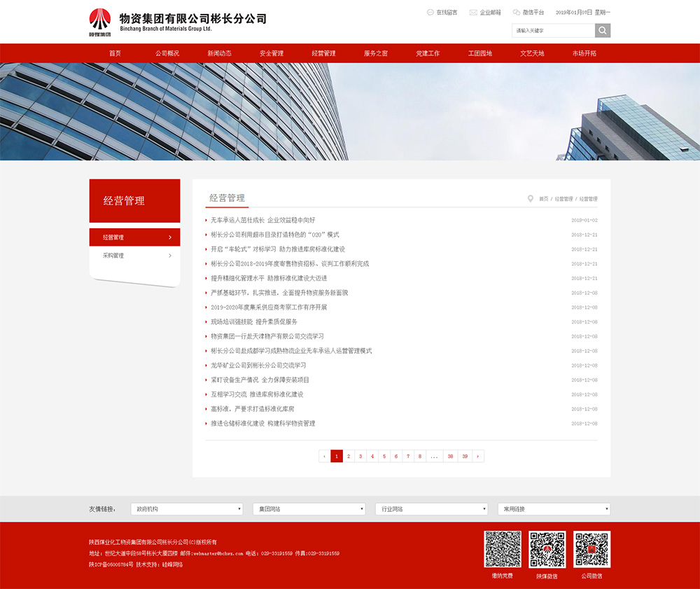Open the 安全管理 navigation menu item
This screenshot has height=589, width=700.
click(272, 53)
